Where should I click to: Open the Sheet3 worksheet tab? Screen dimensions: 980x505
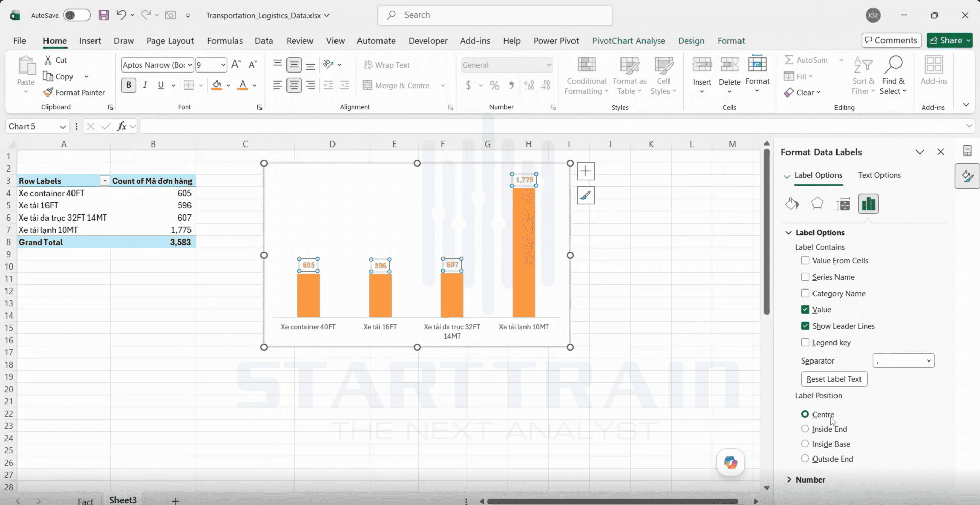tap(123, 500)
